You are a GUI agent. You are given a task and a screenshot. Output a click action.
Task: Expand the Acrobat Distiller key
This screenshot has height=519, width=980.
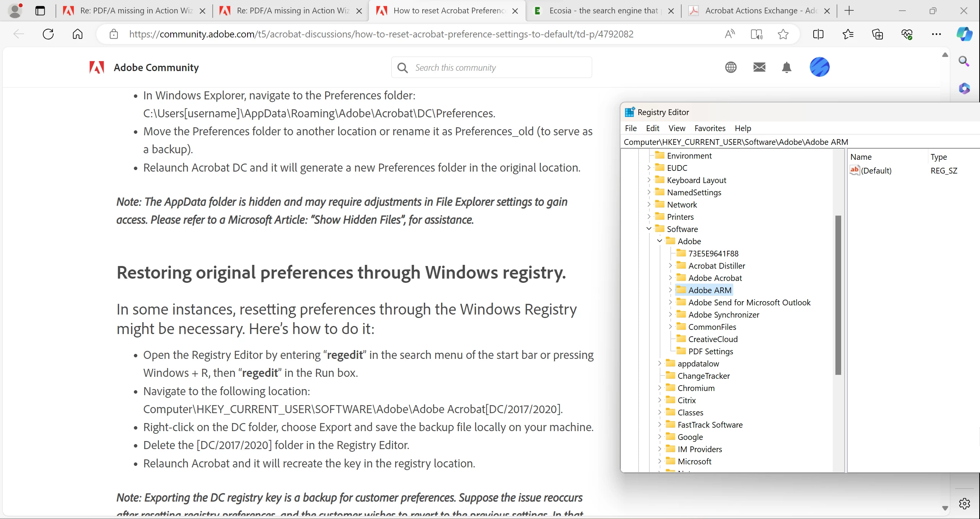[670, 266]
